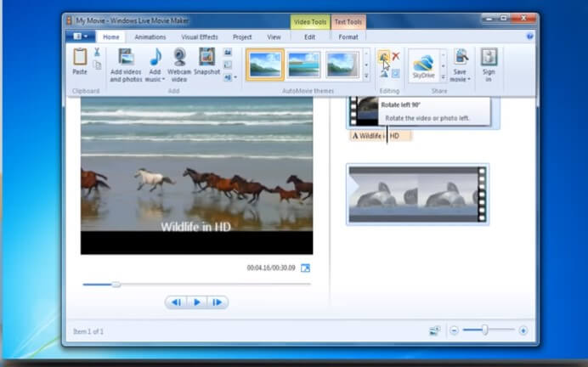Image resolution: width=588 pixels, height=367 pixels.
Task: Play the video preview
Action: coord(197,302)
